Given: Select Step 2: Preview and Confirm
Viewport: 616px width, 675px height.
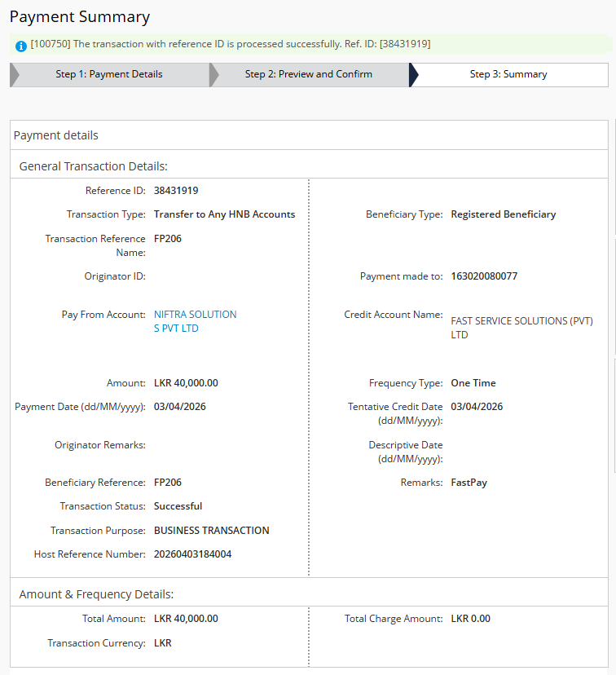Looking at the screenshot, I should click(308, 74).
